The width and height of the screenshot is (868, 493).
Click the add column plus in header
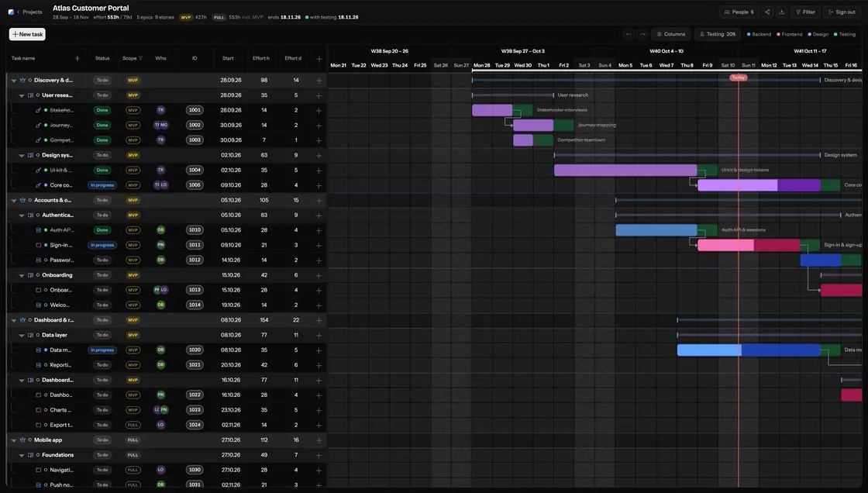click(319, 59)
